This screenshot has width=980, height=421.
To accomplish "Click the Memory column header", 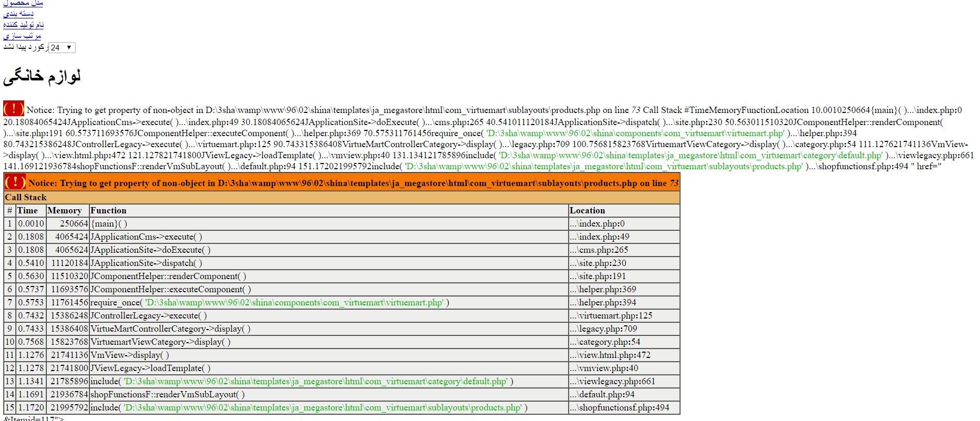I will [67, 210].
